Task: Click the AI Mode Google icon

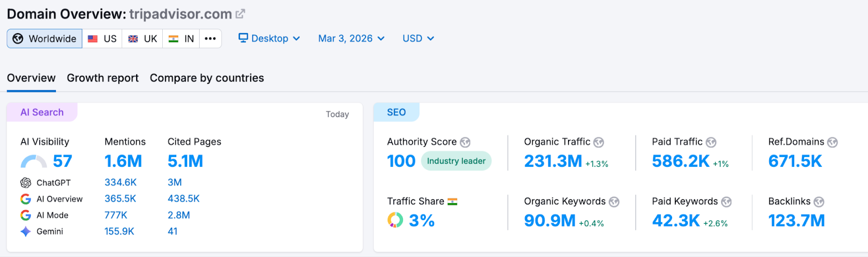Action: coord(25,215)
